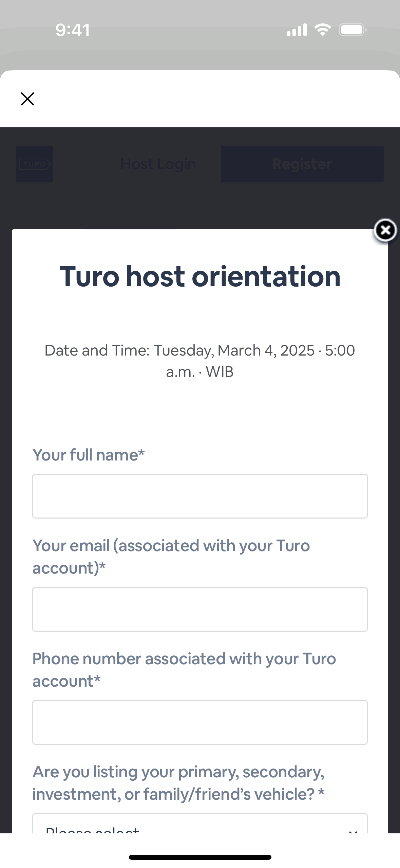Click the vehicle listing question label
400x868 pixels.
pyautogui.click(x=178, y=783)
